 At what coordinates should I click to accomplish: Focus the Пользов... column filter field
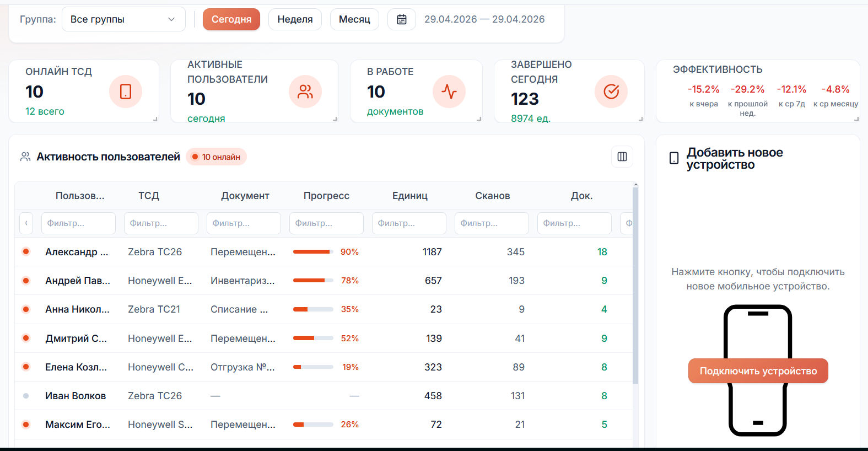click(x=78, y=223)
